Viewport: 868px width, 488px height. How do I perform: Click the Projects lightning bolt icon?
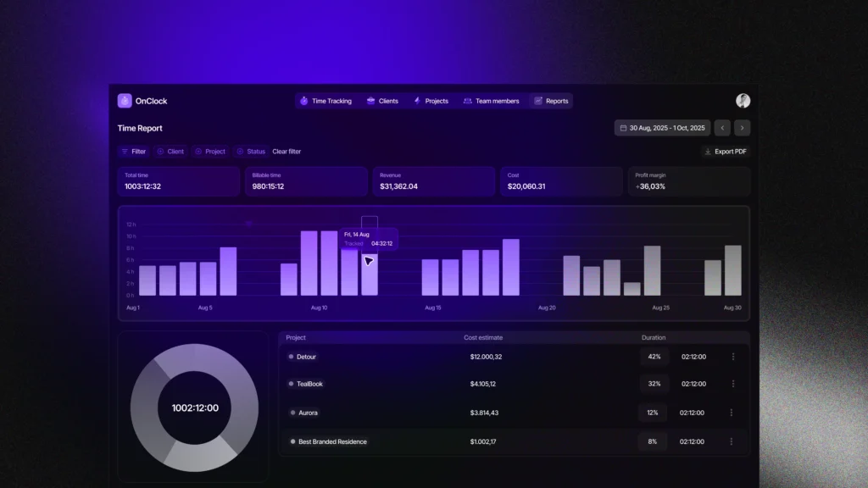[417, 101]
